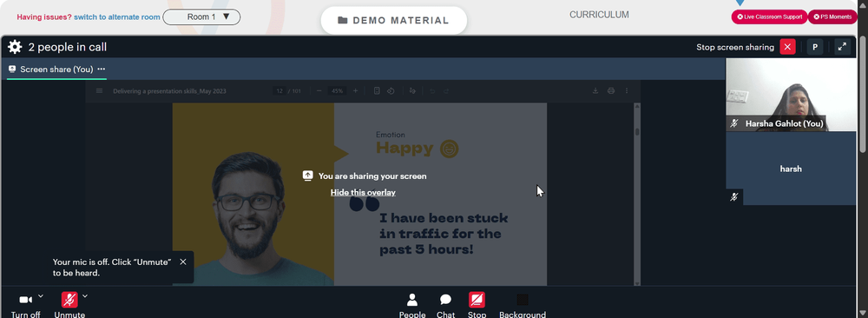
Task: Print the PDF document
Action: 611,91
